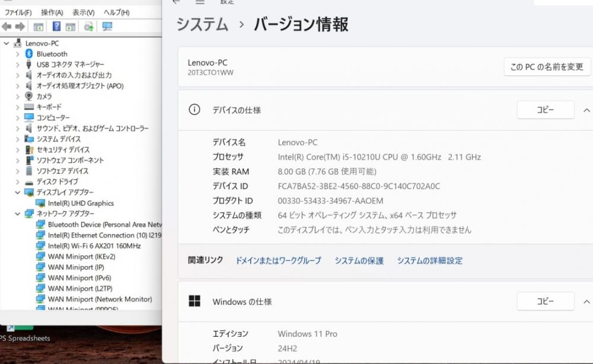
Task: Select Intel(R) Wi-Fi 6 AX201 adapter icon
Action: click(x=40, y=245)
